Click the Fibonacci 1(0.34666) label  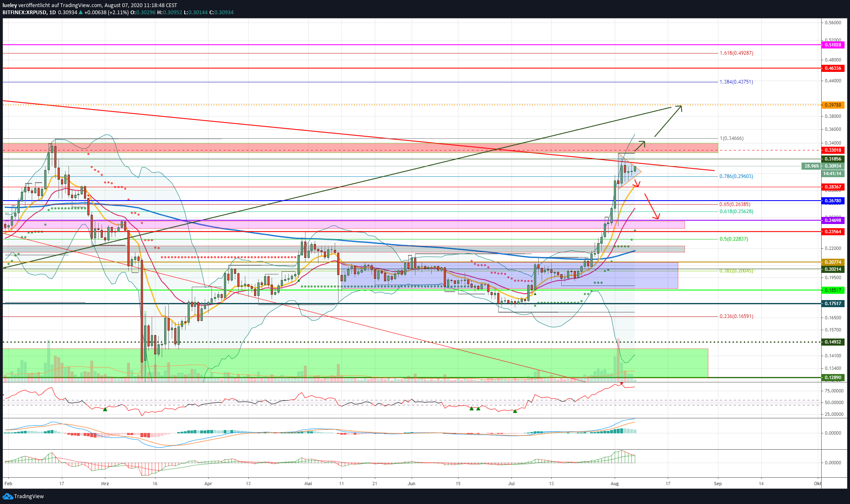pyautogui.click(x=732, y=138)
